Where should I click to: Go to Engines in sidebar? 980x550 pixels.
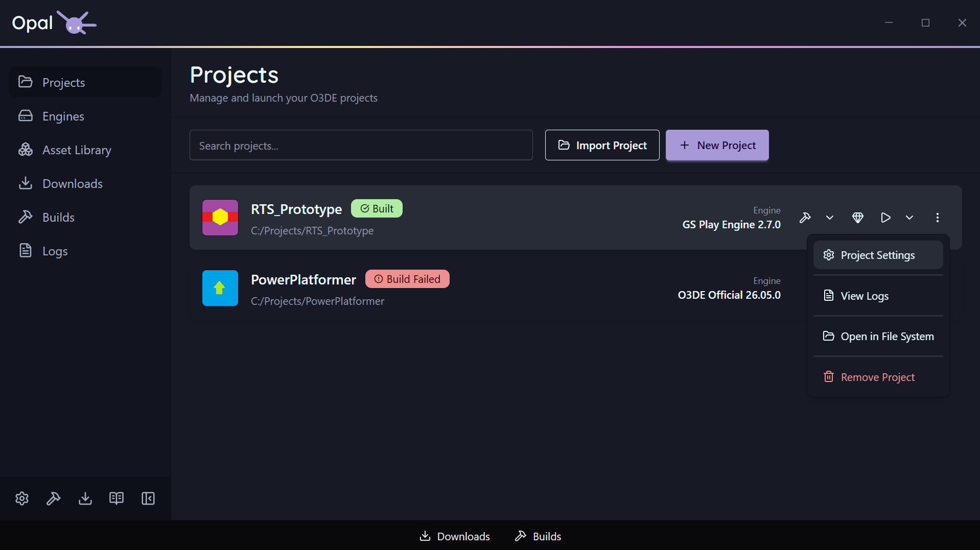point(85,116)
